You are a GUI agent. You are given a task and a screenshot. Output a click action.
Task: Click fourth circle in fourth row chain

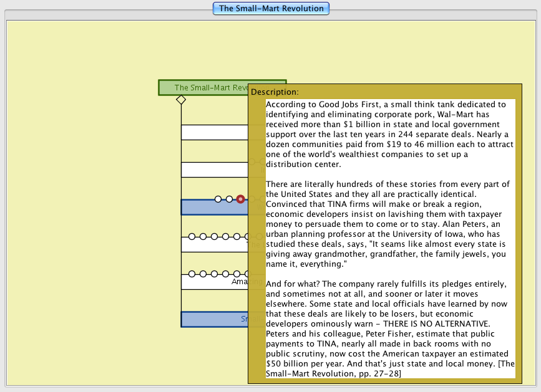pyautogui.click(x=226, y=237)
